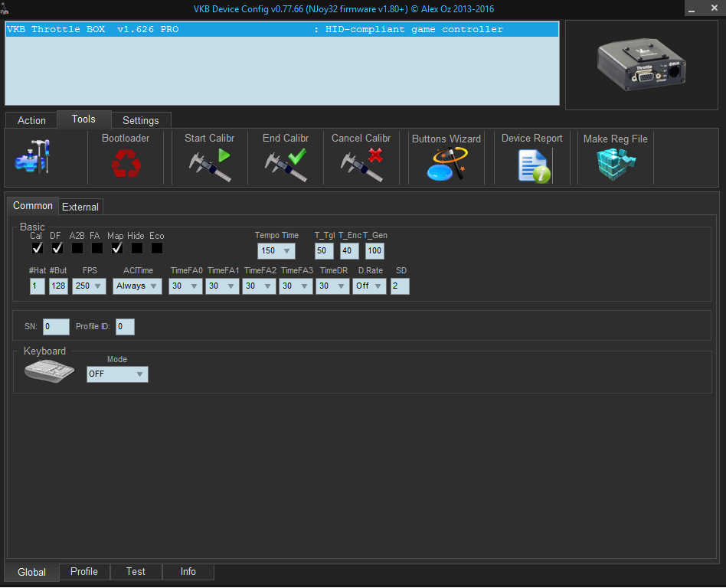Switch to the Action tab
726x588 pixels.
point(31,120)
